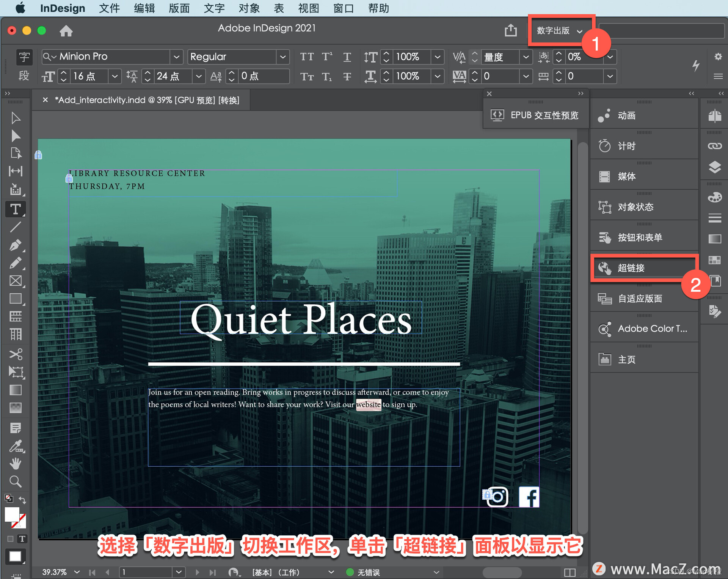Expand the Minion Pro font dropdown
The width and height of the screenshot is (728, 579).
[x=176, y=57]
